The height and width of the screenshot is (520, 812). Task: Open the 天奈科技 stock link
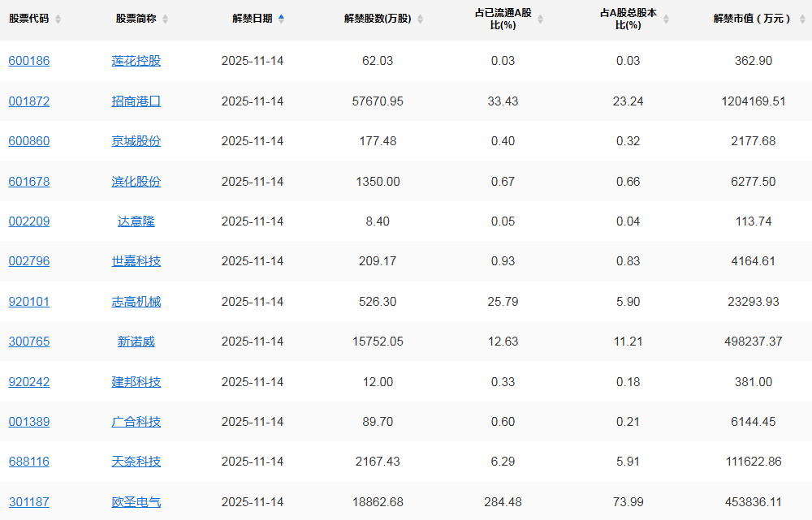click(x=136, y=462)
